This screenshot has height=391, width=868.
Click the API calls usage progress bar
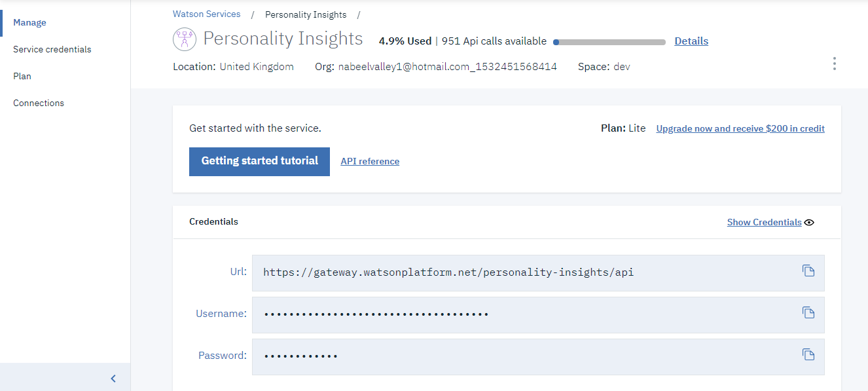(609, 41)
